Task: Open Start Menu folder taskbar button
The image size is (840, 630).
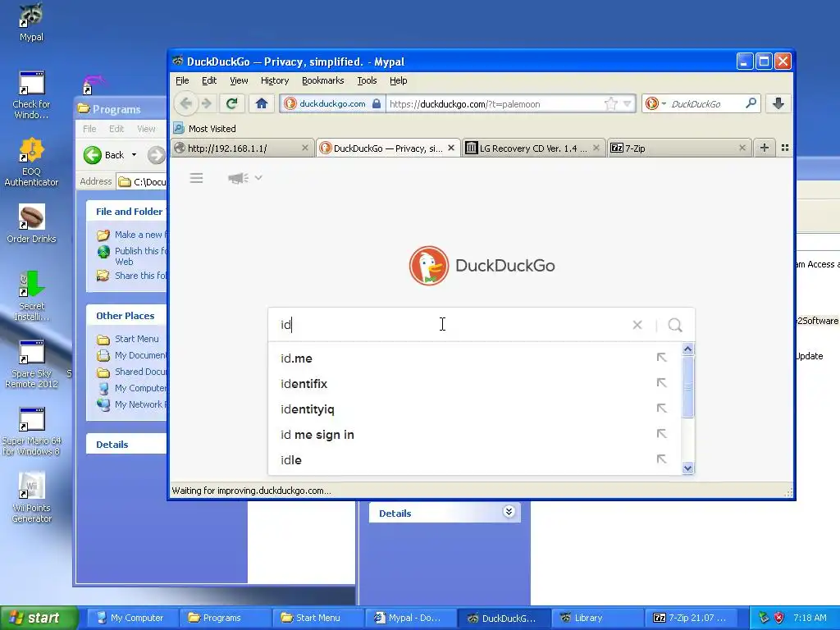Action: pyautogui.click(x=317, y=618)
